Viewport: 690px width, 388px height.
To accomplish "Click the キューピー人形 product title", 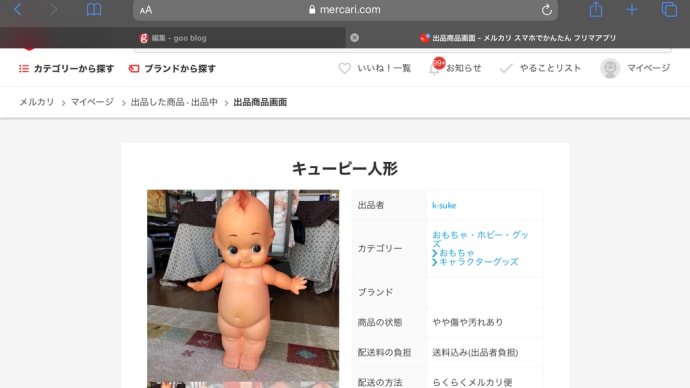I will point(345,168).
